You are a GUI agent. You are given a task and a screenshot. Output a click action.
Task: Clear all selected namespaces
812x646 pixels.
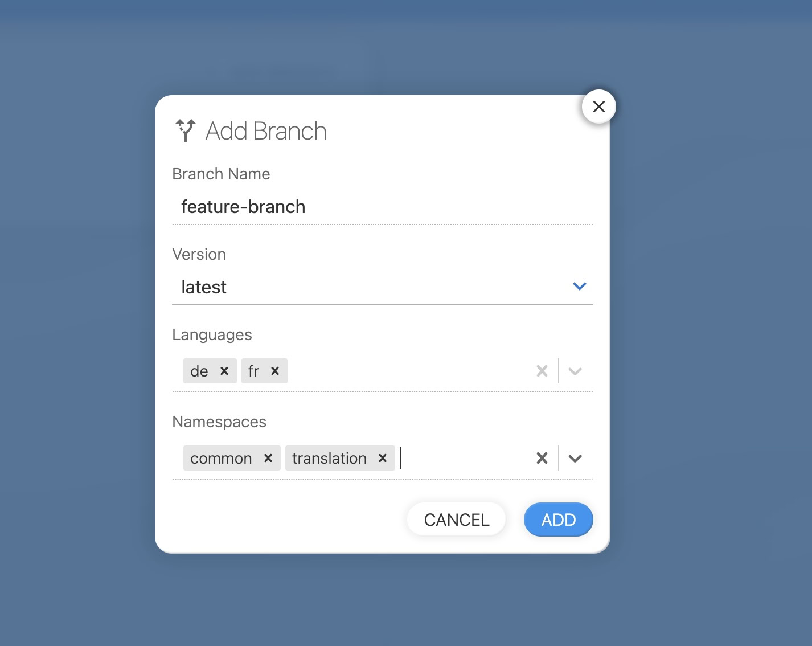coord(542,458)
